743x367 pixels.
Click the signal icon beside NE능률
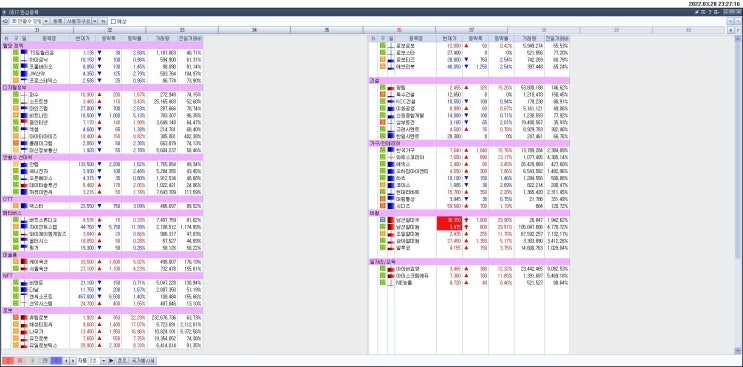coord(382,282)
